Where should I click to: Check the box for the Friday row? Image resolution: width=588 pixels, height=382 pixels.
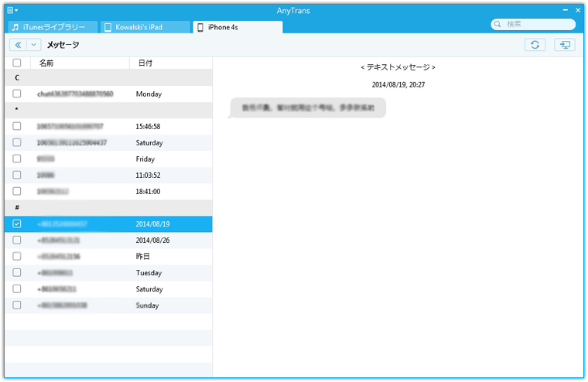[17, 159]
